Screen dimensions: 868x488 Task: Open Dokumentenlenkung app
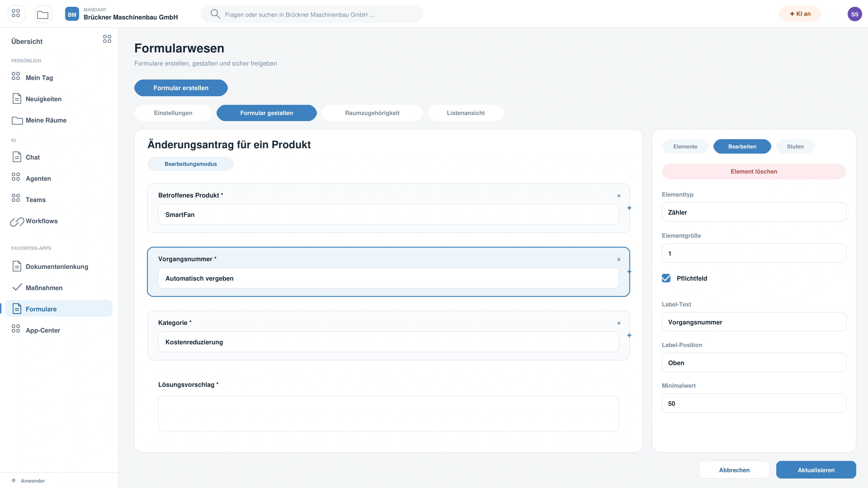click(59, 266)
